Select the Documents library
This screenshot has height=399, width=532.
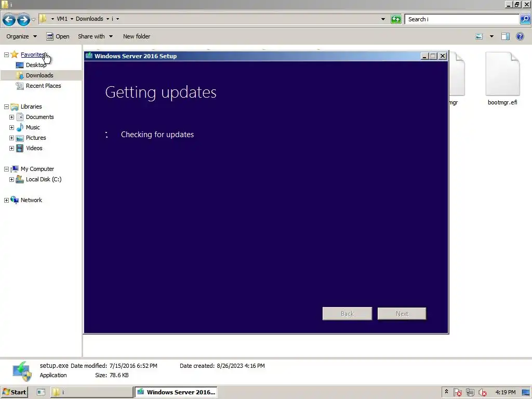[39, 117]
